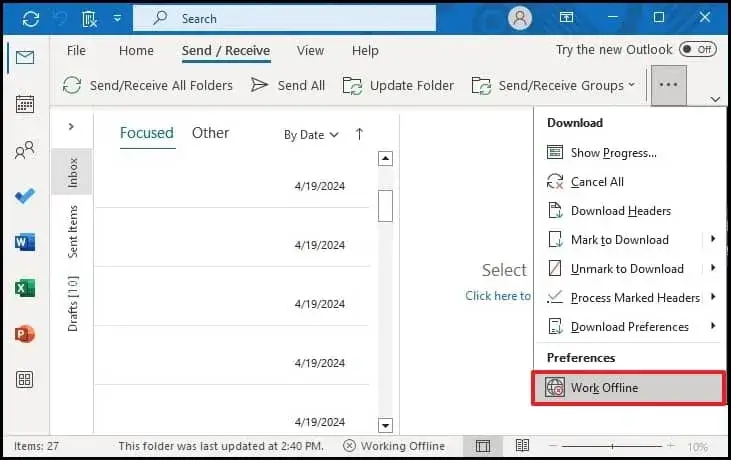Collapse the ribbon using the chevron
The image size is (731, 460).
tap(715, 99)
